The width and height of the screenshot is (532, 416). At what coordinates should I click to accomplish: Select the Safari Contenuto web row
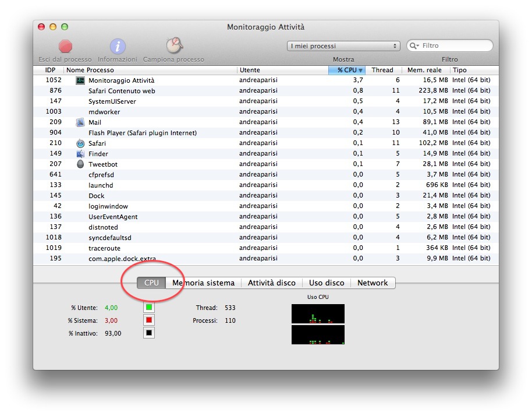point(266,91)
